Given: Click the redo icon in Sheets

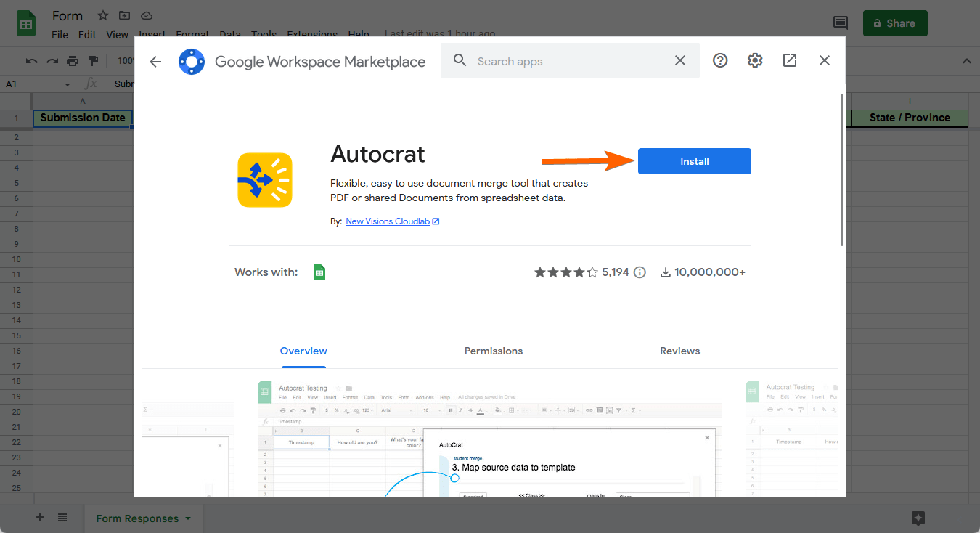Looking at the screenshot, I should (x=52, y=61).
